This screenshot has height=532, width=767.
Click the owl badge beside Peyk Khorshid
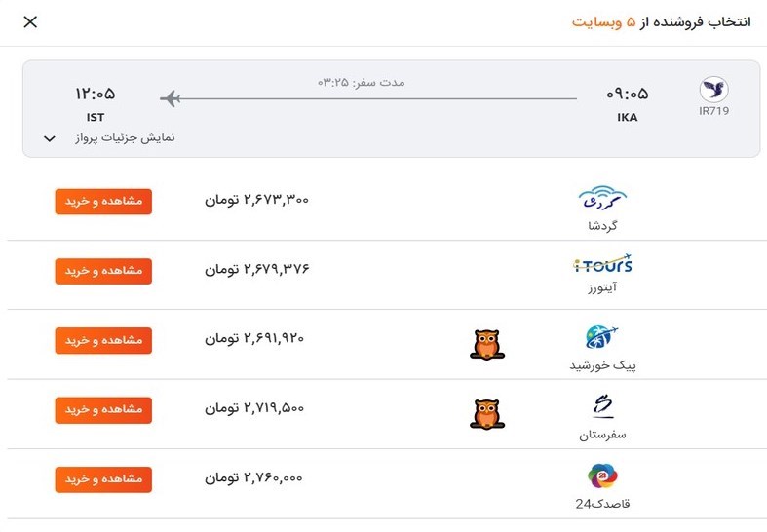click(487, 345)
